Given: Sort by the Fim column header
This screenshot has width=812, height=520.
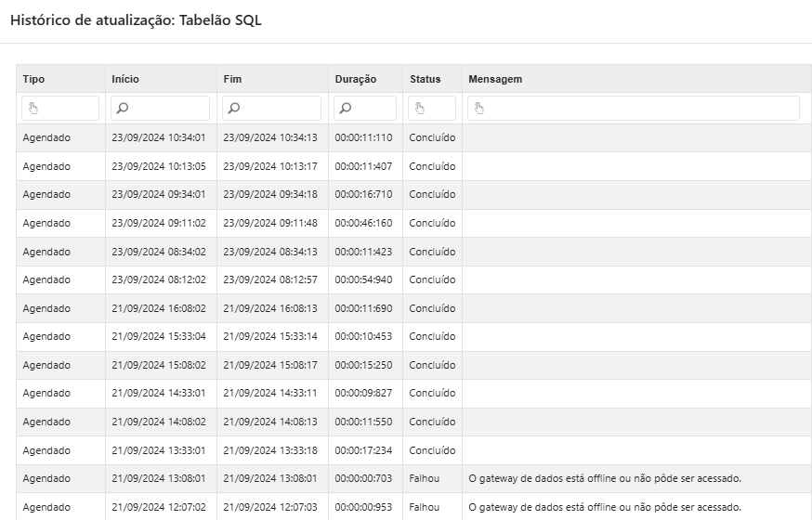Looking at the screenshot, I should [x=232, y=79].
